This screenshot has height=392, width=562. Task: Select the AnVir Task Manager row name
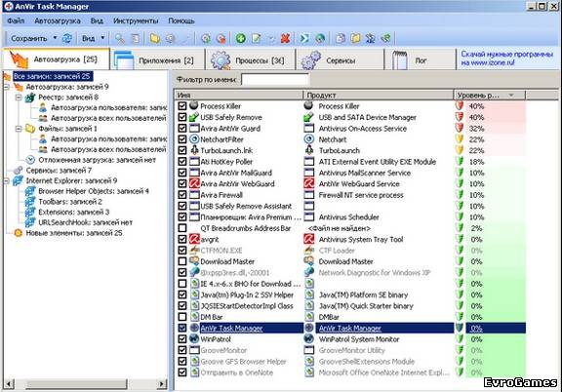[x=231, y=328]
